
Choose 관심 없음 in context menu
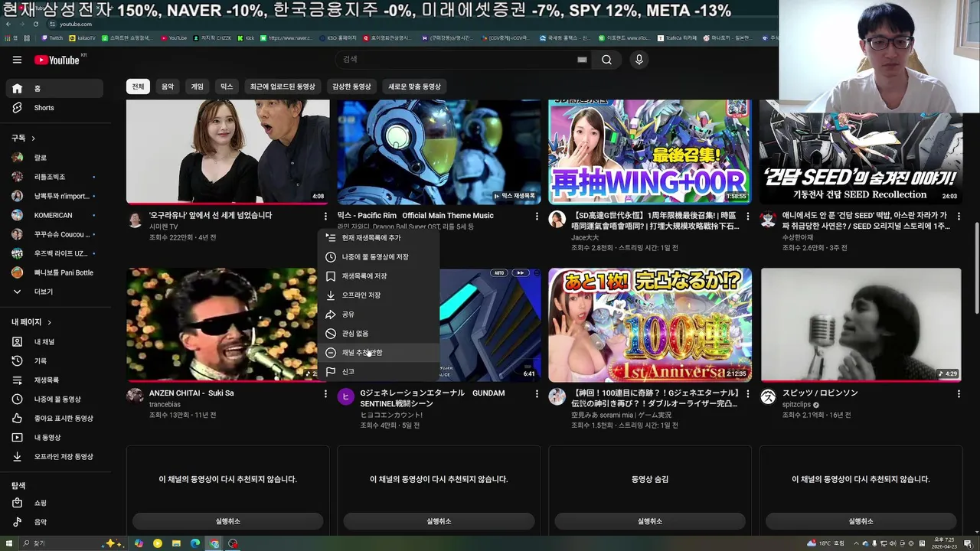[379, 334]
